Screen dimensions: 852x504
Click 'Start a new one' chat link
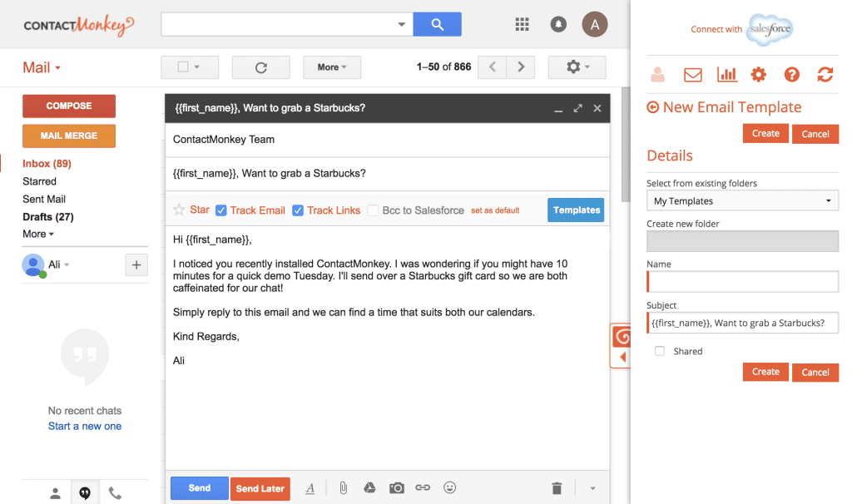pos(85,427)
